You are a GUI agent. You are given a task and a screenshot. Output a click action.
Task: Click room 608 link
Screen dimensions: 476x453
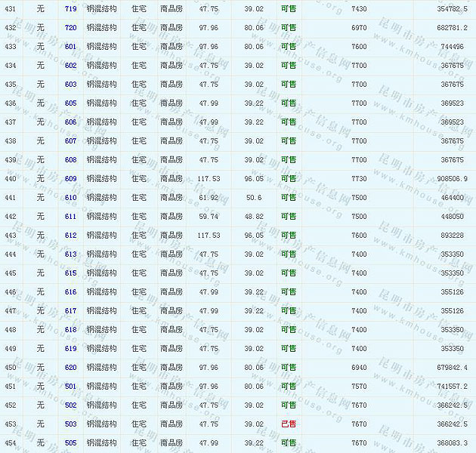pos(71,160)
